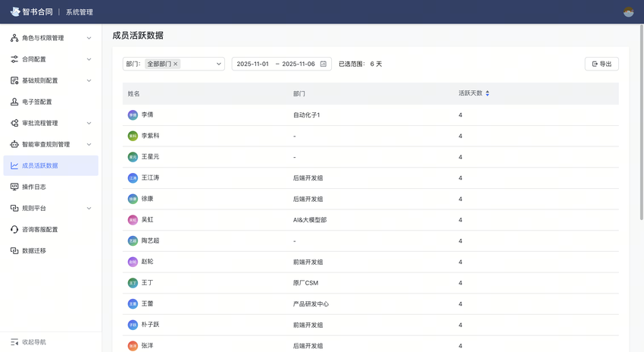Remove the 全部部门 tag with its x

click(x=175, y=64)
